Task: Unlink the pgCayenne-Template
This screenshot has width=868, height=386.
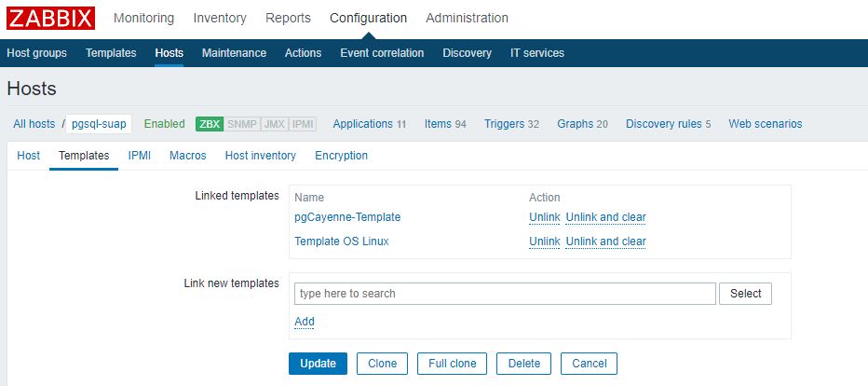Action: pyautogui.click(x=545, y=217)
